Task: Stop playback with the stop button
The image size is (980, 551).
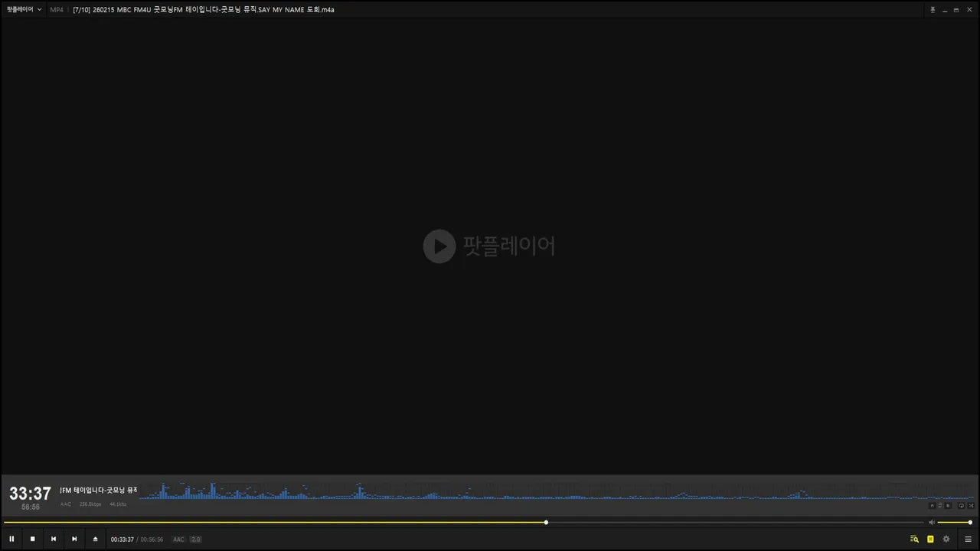Action: (x=32, y=539)
